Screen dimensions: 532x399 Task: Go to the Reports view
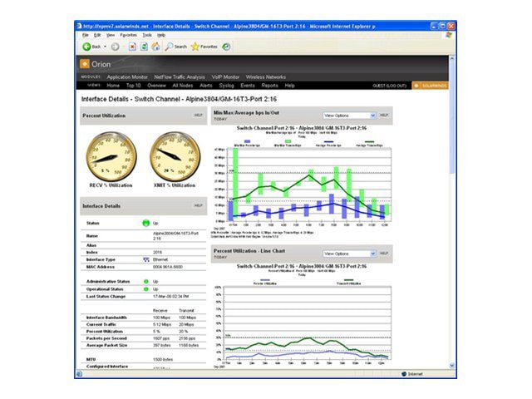[269, 86]
